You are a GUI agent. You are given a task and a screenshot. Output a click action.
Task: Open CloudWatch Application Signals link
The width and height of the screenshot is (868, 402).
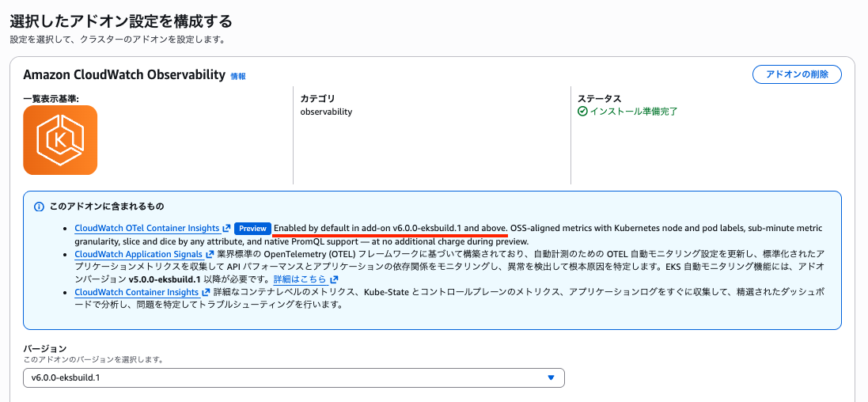point(138,254)
